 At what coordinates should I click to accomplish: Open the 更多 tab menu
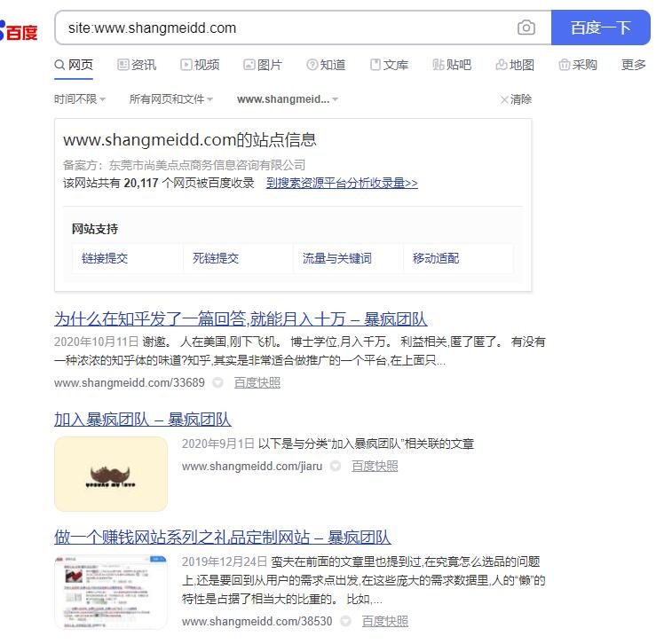(x=634, y=65)
